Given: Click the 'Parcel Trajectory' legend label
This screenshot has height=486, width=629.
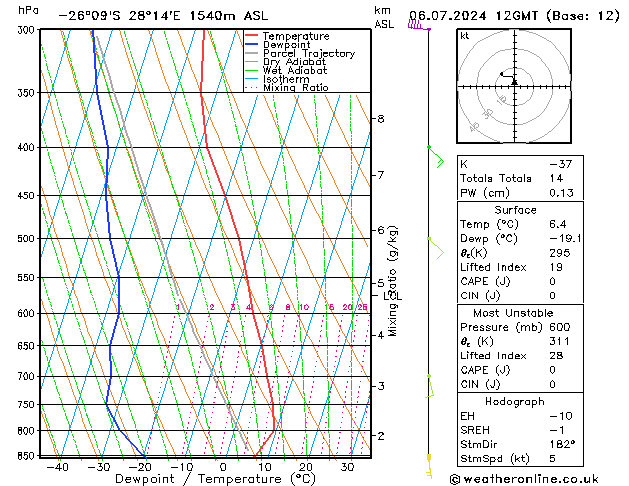Looking at the screenshot, I should click(309, 53).
